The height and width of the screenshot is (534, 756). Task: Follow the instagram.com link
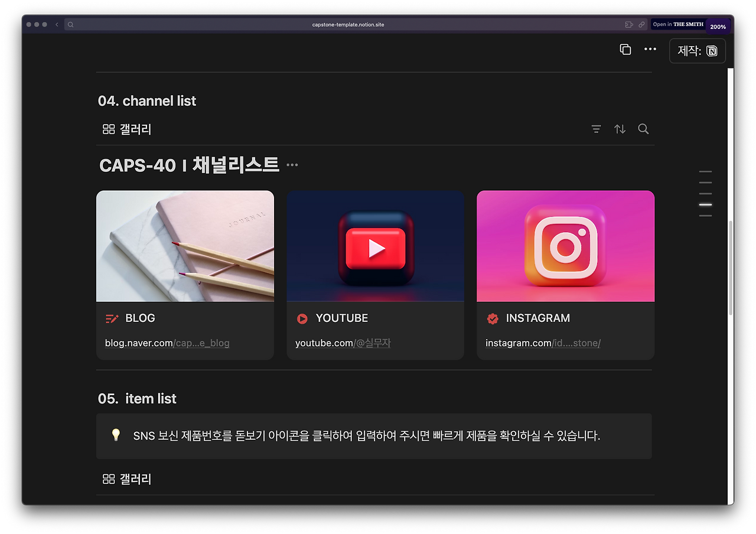543,343
